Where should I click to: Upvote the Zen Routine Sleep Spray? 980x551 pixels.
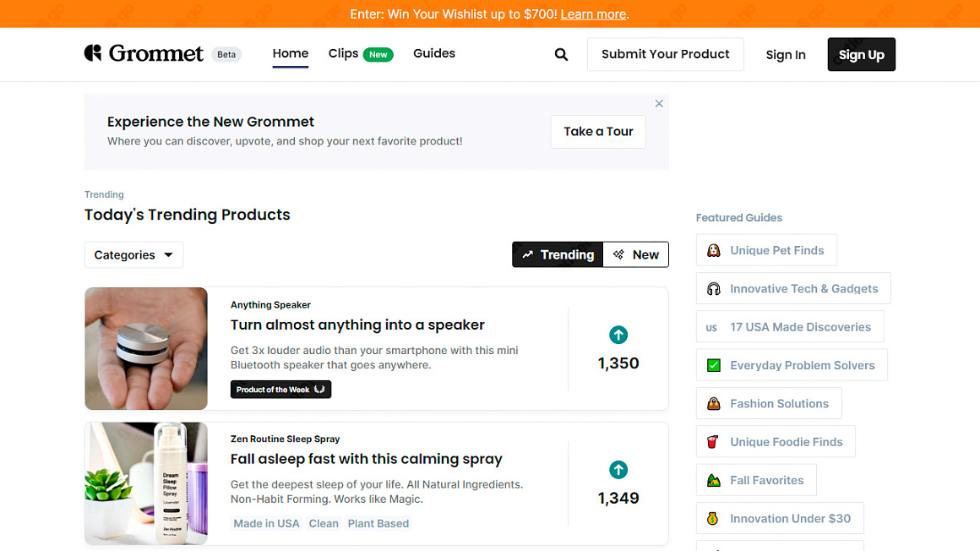pyautogui.click(x=618, y=470)
